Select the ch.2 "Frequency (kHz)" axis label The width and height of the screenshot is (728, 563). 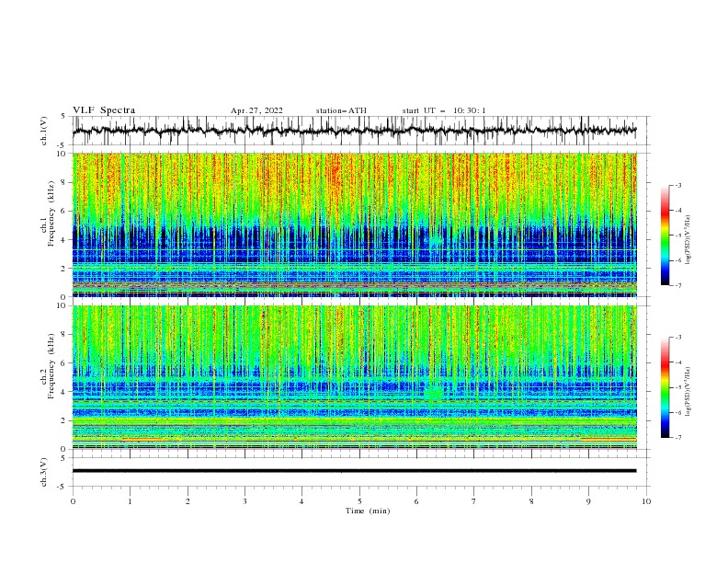click(51, 365)
